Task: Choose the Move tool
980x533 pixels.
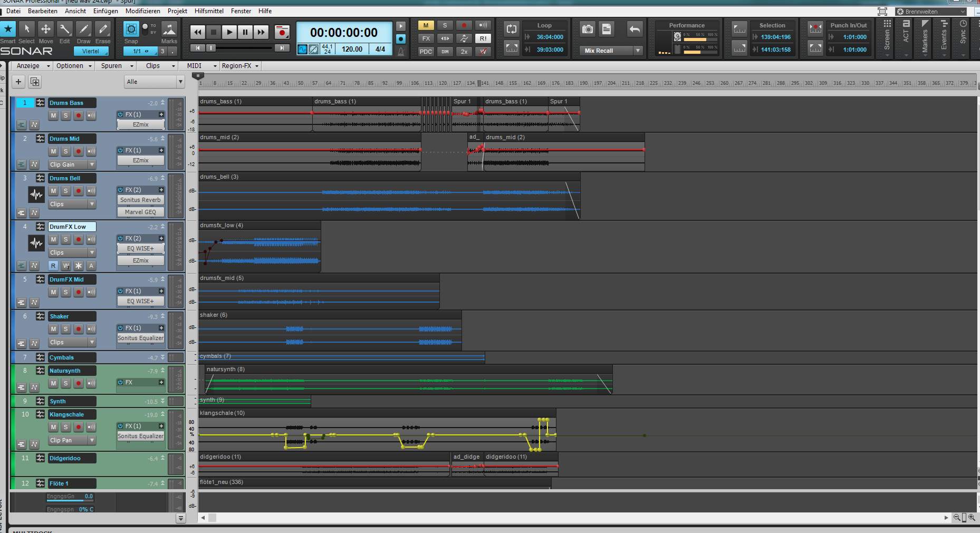Action: click(x=46, y=29)
